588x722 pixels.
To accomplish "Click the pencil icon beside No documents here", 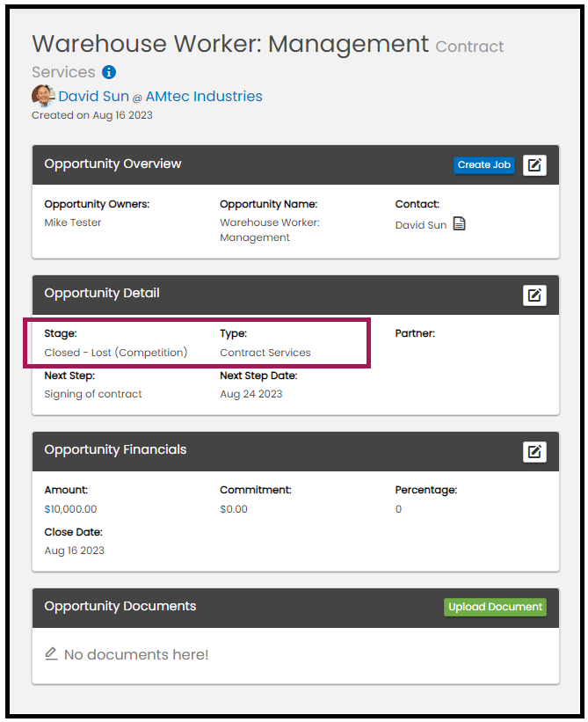I will pyautogui.click(x=51, y=654).
